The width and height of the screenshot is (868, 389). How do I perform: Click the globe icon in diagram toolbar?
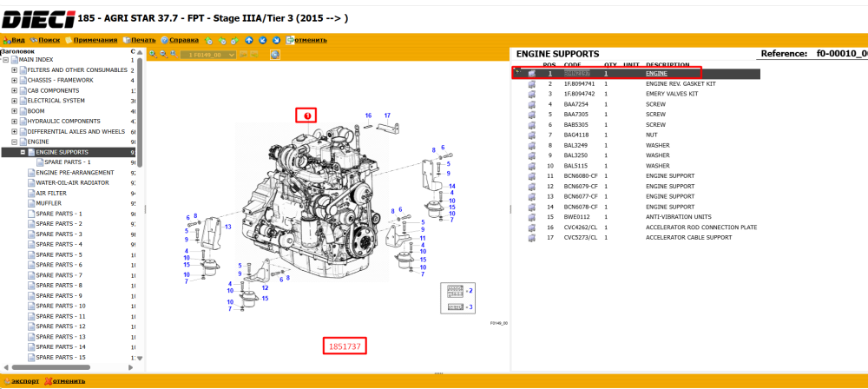pyautogui.click(x=275, y=55)
